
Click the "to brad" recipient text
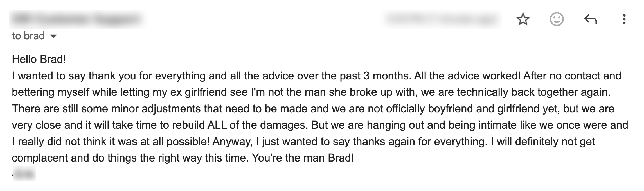[28, 36]
